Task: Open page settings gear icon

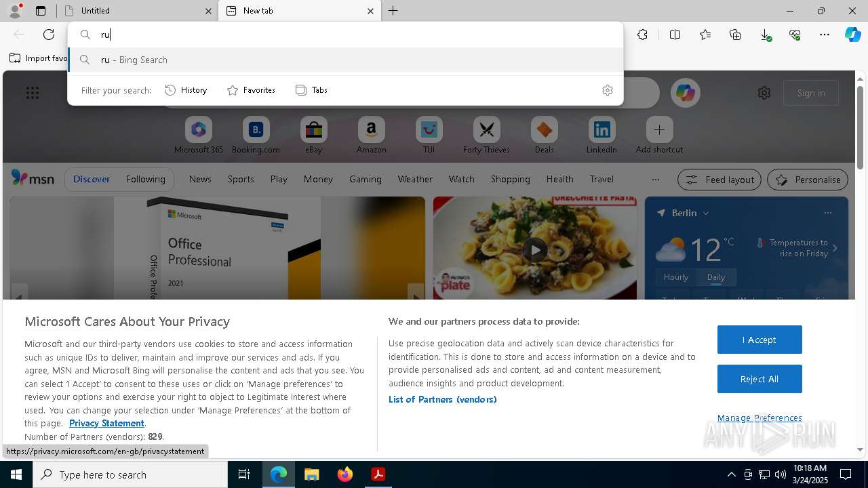Action: point(764,93)
